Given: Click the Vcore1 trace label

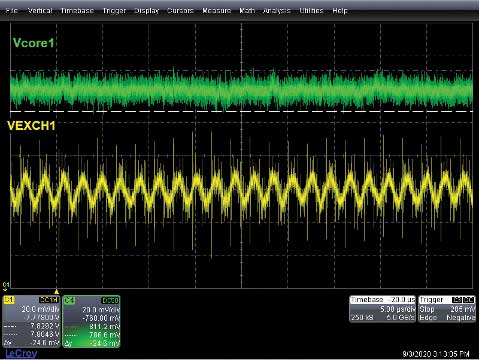Looking at the screenshot, I should [33, 43].
